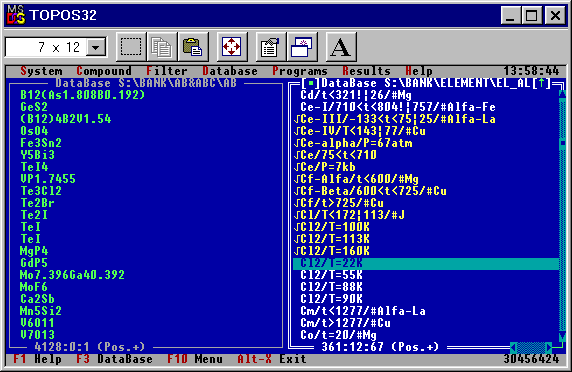Select the V7O13 entry
The image size is (572, 372).
[37, 336]
